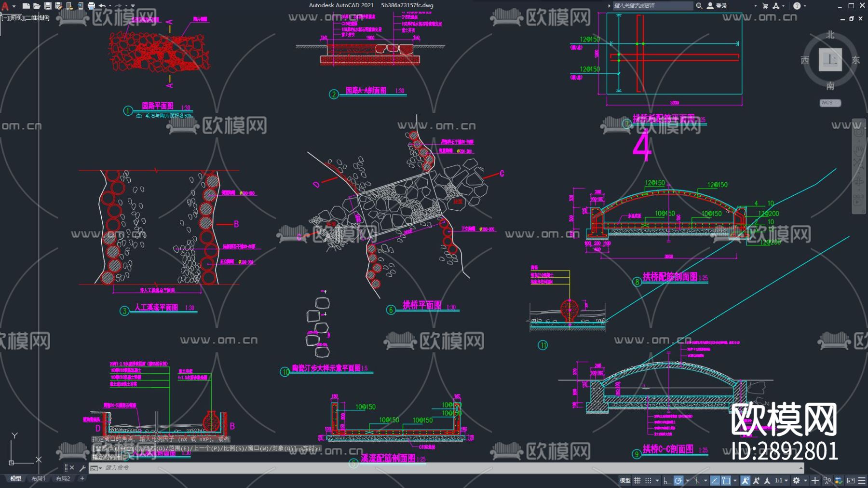Screen dimensions: 868x488
Task: Click the Autodesk connectivity triangle icon
Action: point(776,6)
